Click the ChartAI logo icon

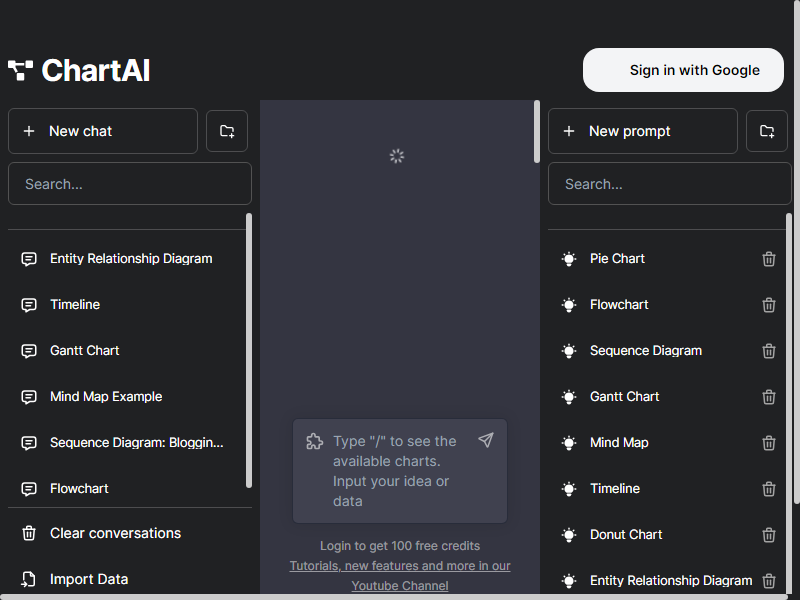pyautogui.click(x=20, y=70)
